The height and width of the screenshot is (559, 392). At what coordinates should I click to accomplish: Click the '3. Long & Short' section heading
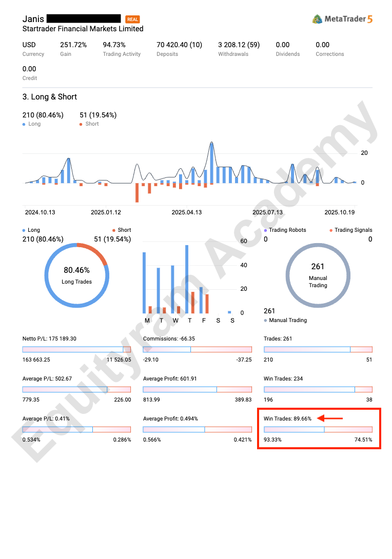50,97
